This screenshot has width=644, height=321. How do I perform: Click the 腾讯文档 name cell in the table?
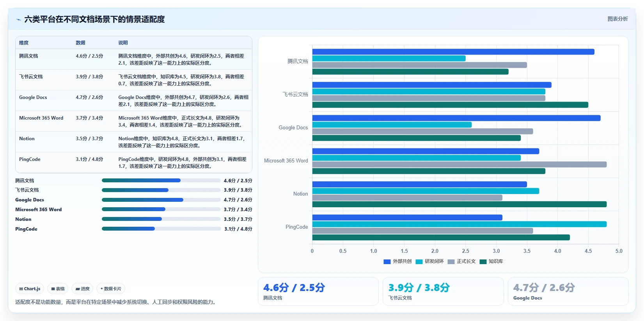(28, 56)
